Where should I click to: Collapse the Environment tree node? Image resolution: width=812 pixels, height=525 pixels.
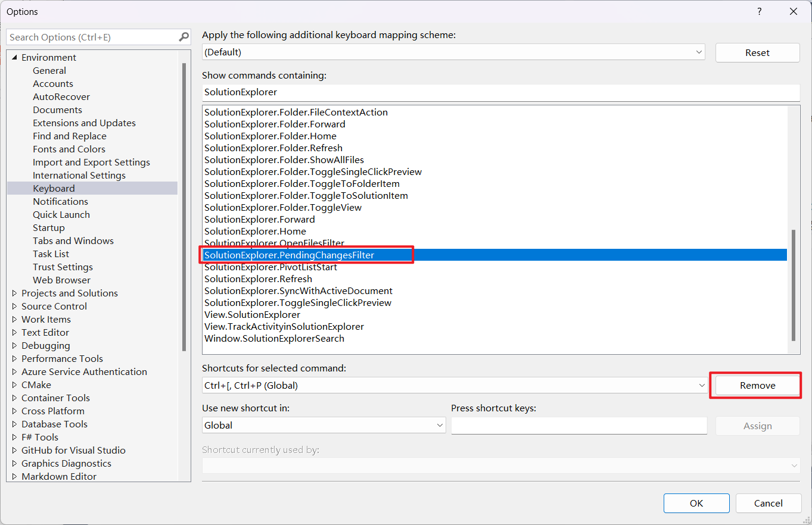[x=14, y=58]
